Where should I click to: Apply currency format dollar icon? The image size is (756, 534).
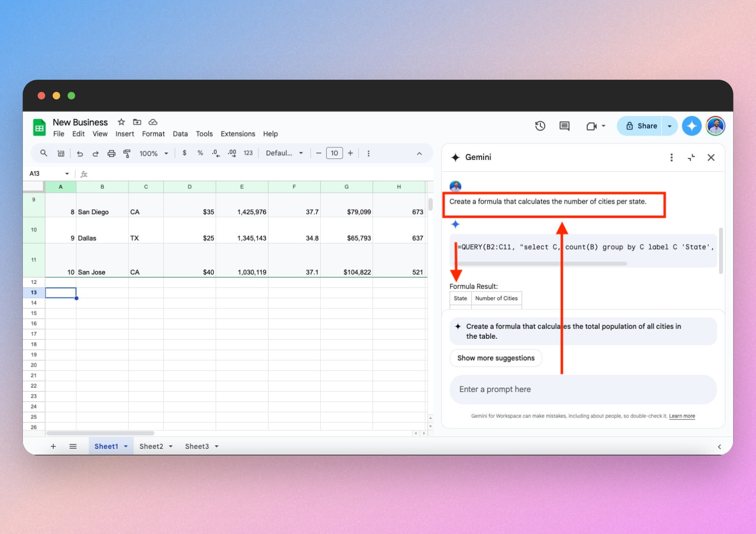coord(184,153)
